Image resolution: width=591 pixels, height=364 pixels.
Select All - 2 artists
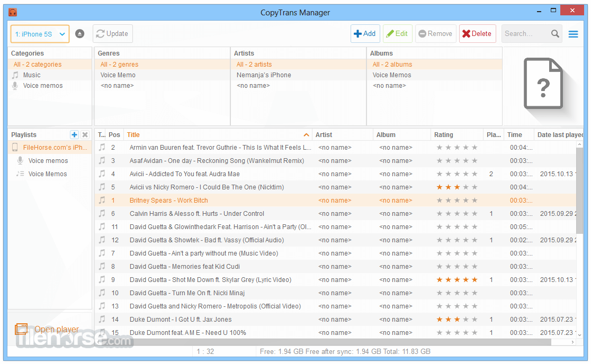coord(298,65)
